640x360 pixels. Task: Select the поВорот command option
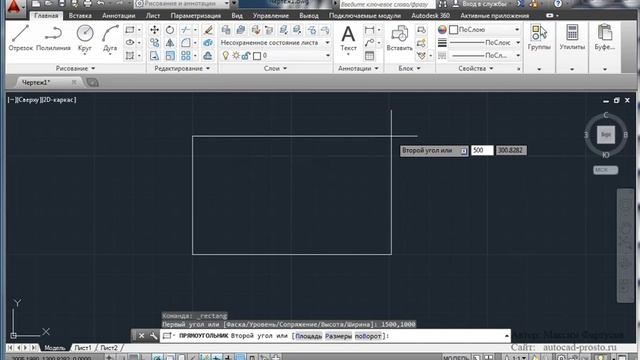coord(368,336)
